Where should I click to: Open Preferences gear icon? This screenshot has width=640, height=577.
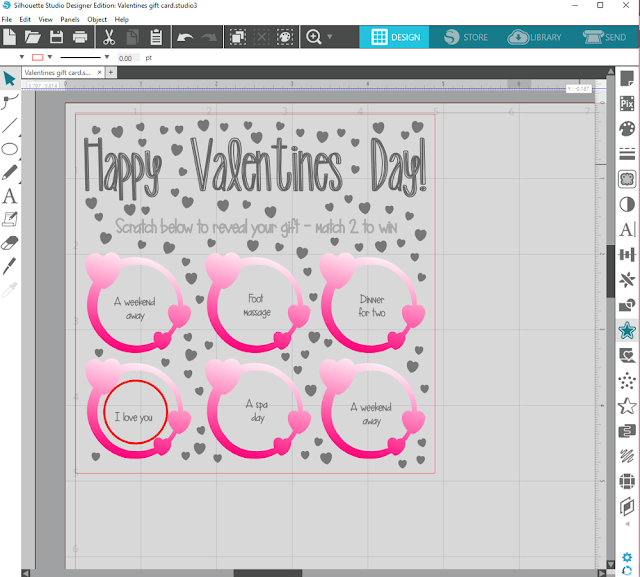coord(627,557)
